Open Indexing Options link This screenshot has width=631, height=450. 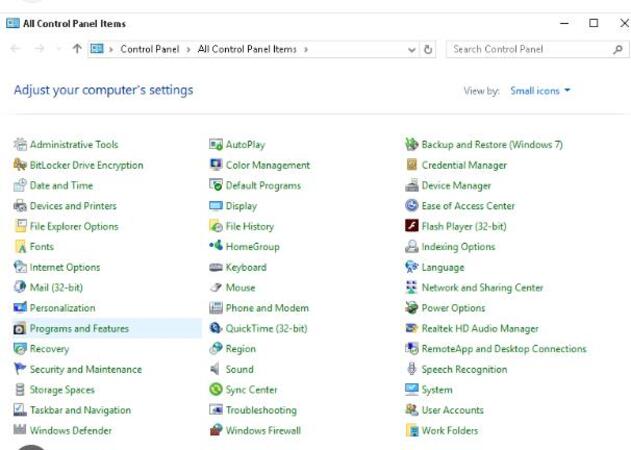click(x=458, y=247)
